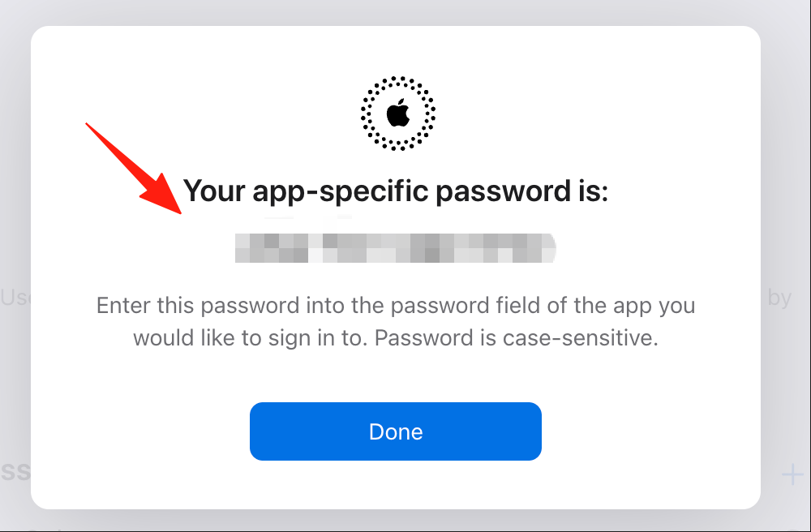Click the dimmed plus icon behind dialog
The image size is (811, 532).
point(792,474)
